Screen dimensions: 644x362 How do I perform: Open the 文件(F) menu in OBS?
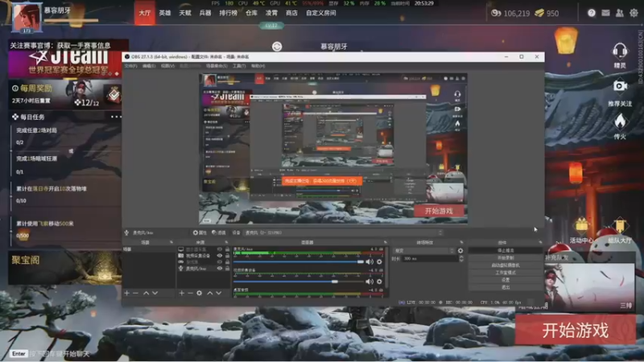pos(130,66)
